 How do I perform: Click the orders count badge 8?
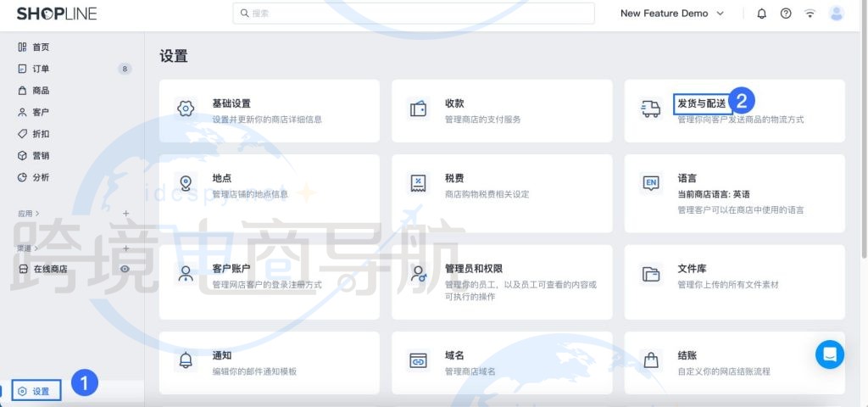[125, 69]
